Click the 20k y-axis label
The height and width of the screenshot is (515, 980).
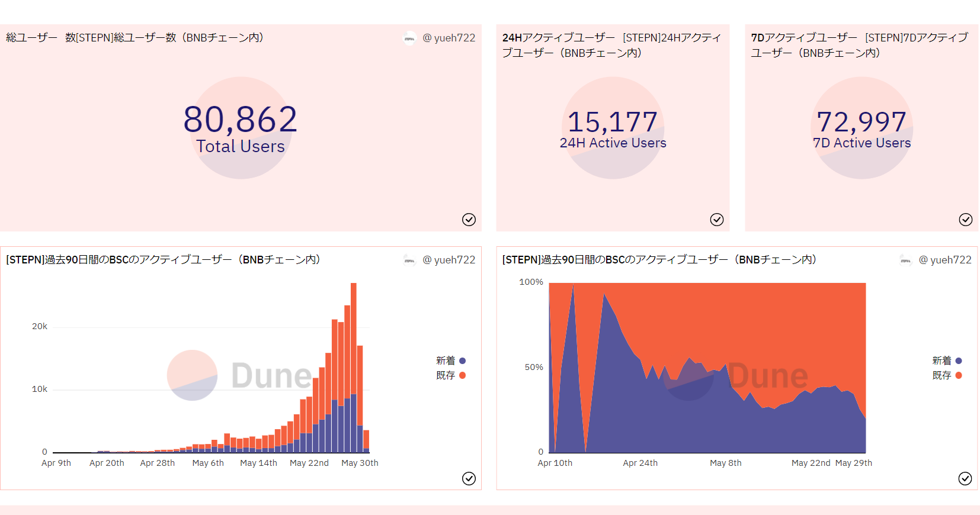pos(40,326)
